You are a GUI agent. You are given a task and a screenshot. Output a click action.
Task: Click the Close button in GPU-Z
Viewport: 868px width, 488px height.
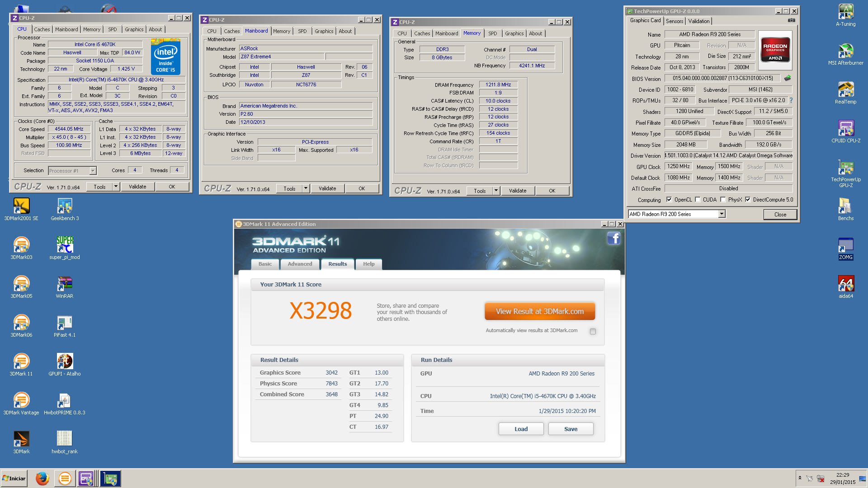pos(780,215)
